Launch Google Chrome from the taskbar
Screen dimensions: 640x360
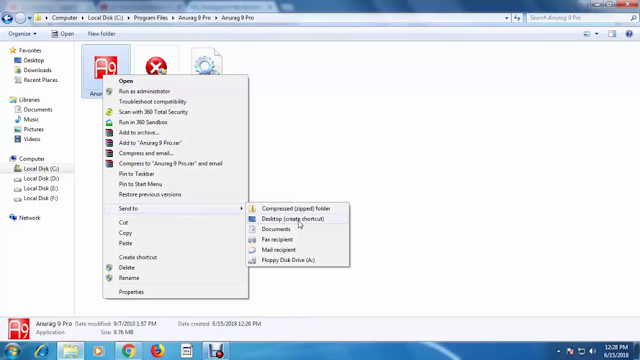[x=129, y=351]
